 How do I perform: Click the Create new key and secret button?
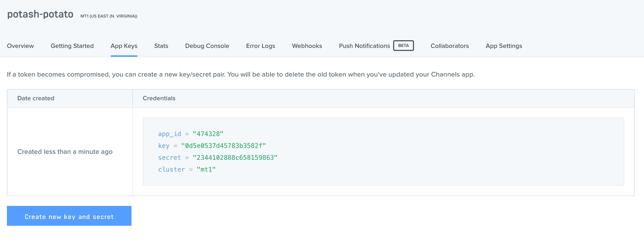click(x=69, y=216)
